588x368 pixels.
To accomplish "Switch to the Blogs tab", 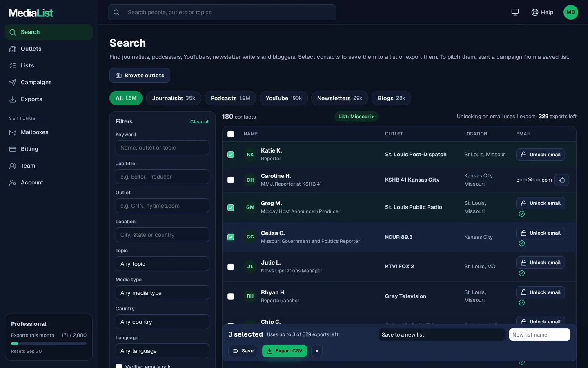I will tap(391, 98).
